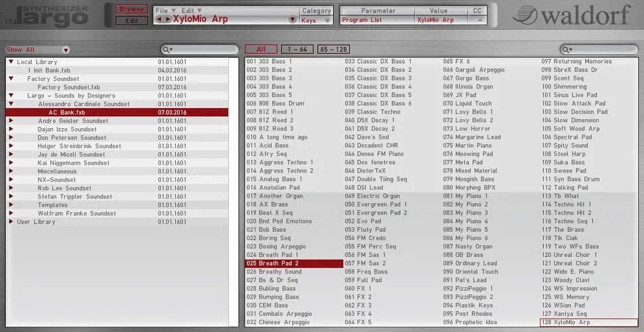Expand the Miscellaneous folder

click(x=11, y=171)
